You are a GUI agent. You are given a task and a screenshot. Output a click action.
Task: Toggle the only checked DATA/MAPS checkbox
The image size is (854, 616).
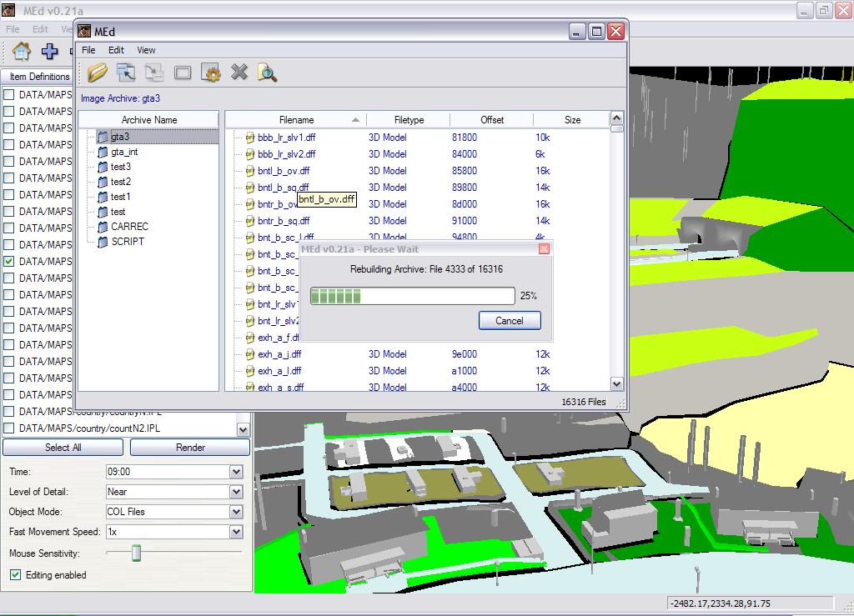[x=9, y=261]
